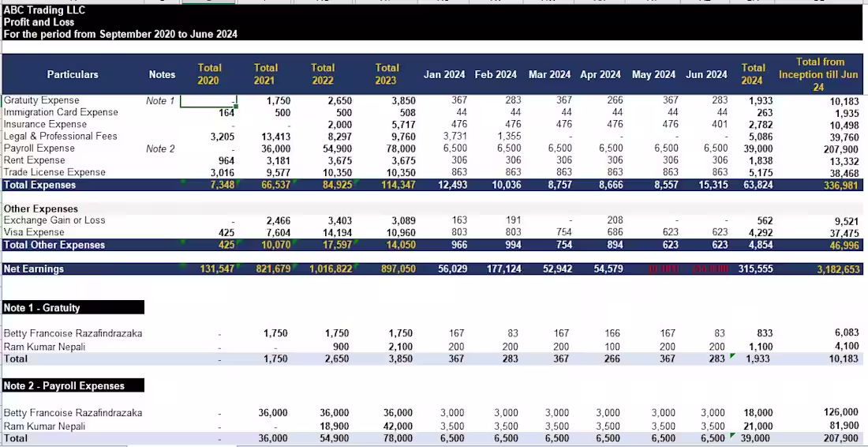The height and width of the screenshot is (447, 868).
Task: Click the 'Rent Expense' row label
Action: click(x=34, y=160)
